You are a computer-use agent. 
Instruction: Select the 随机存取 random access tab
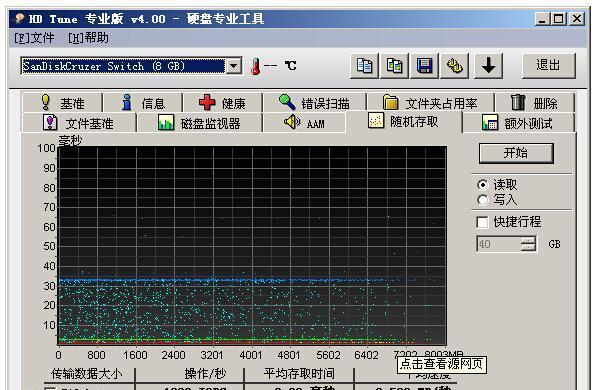403,121
